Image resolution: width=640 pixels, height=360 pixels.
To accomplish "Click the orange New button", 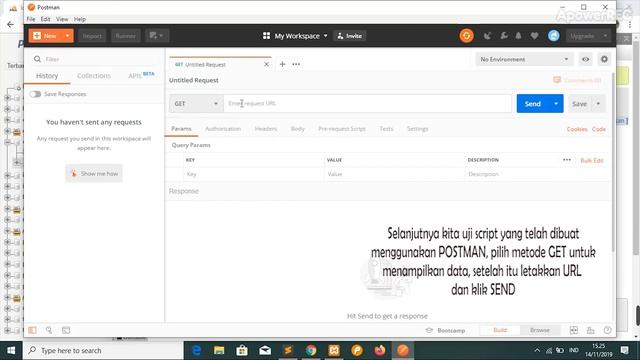I will click(45, 36).
